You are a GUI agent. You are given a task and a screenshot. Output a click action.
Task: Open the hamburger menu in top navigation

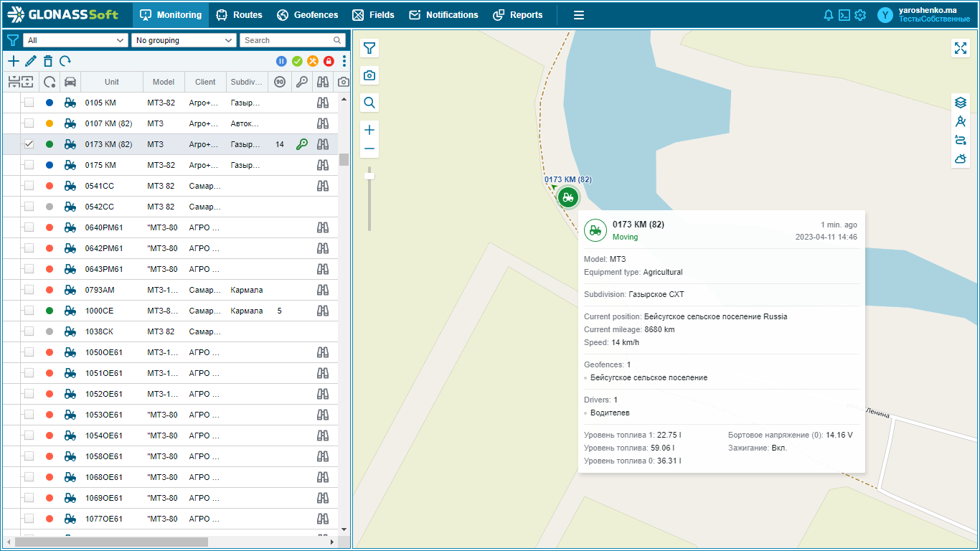579,15
